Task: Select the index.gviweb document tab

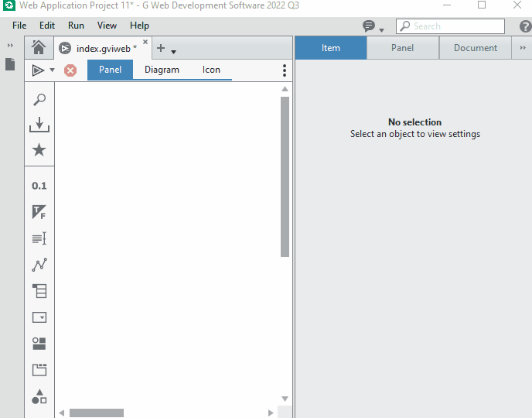Action: coord(103,48)
